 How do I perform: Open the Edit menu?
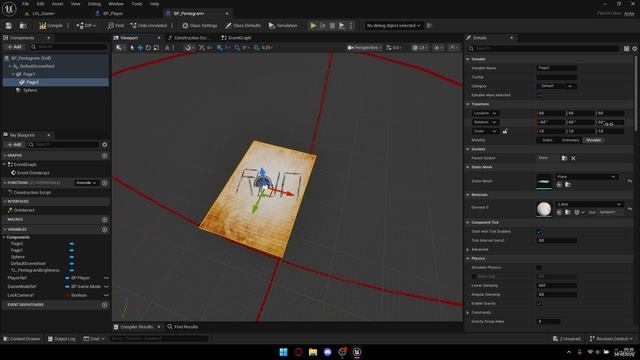40,4
